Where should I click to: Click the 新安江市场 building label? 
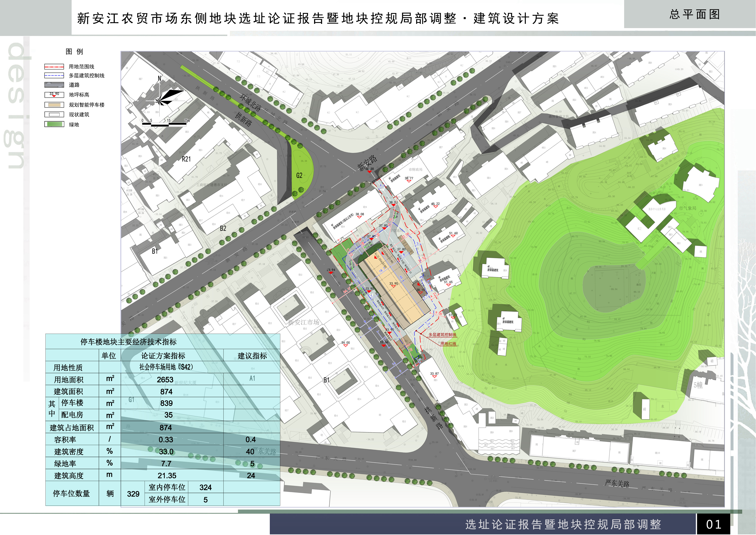(304, 322)
